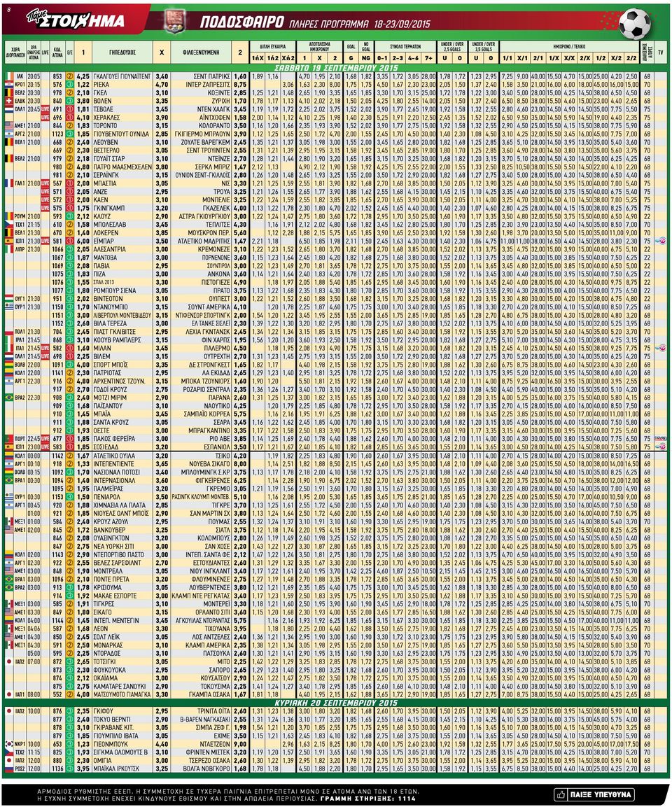This screenshot has width=672, height=807.
Task: Click the LIVE badge in the ΧΕΡΑΚΛΕΣ row
Action: pyautogui.click(x=45, y=118)
